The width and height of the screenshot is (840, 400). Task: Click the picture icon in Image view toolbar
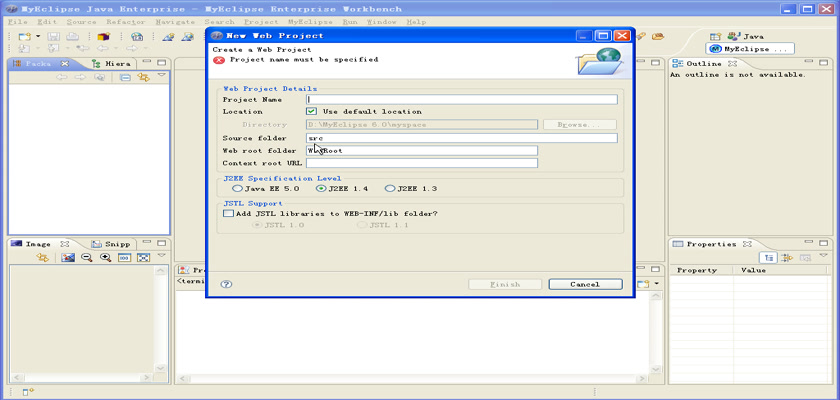point(68,258)
